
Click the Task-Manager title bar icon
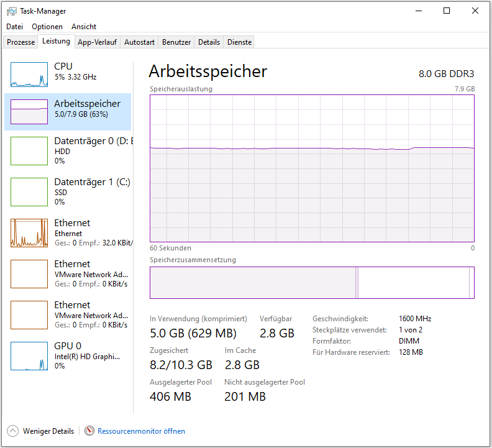point(12,11)
